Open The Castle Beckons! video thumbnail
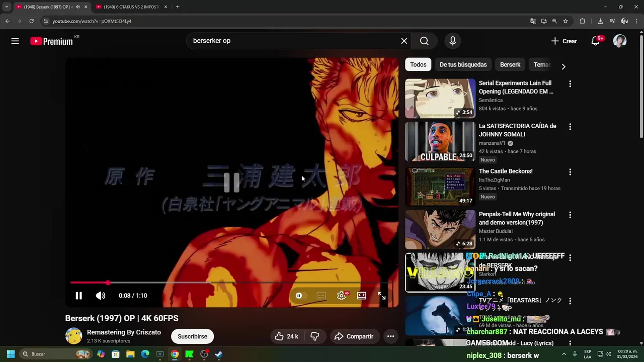Viewport: 644px width, 362px height. coord(440,187)
